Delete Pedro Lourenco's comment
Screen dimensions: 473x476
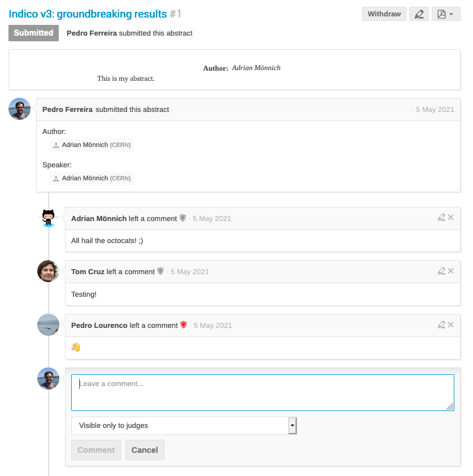pos(450,325)
